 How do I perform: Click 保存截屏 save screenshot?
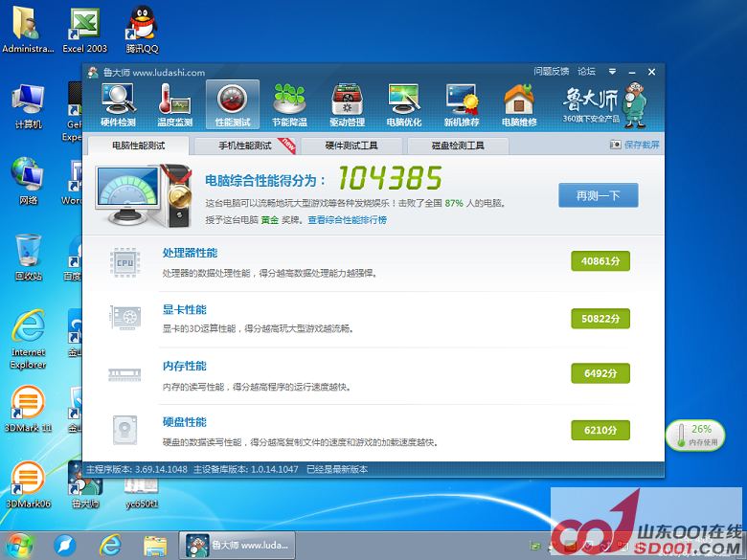point(635,145)
